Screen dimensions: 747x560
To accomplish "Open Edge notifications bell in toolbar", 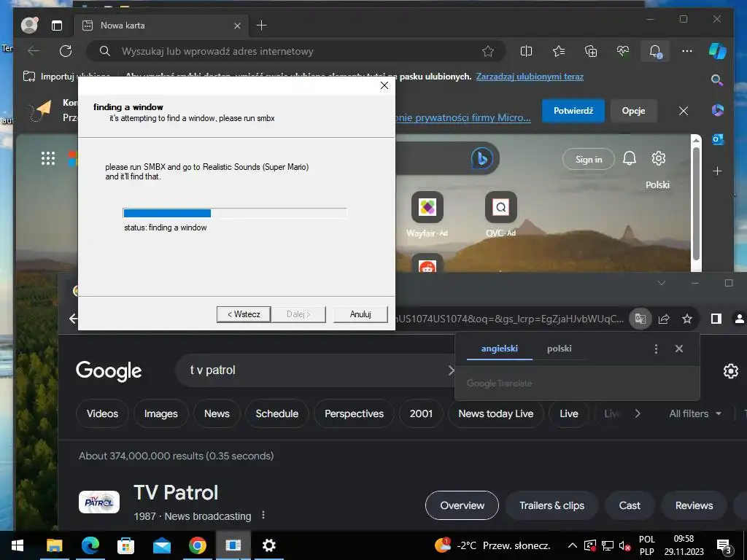I will point(655,51).
